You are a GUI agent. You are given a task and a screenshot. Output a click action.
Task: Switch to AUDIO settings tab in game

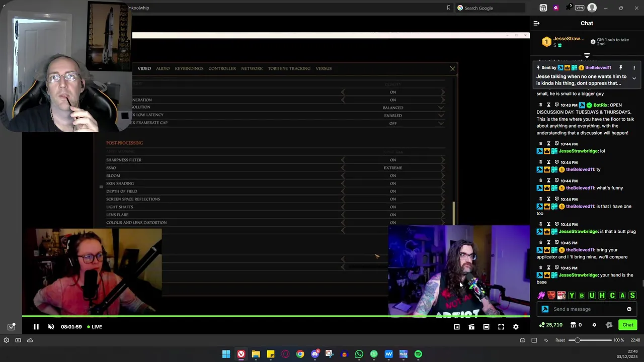point(163,68)
